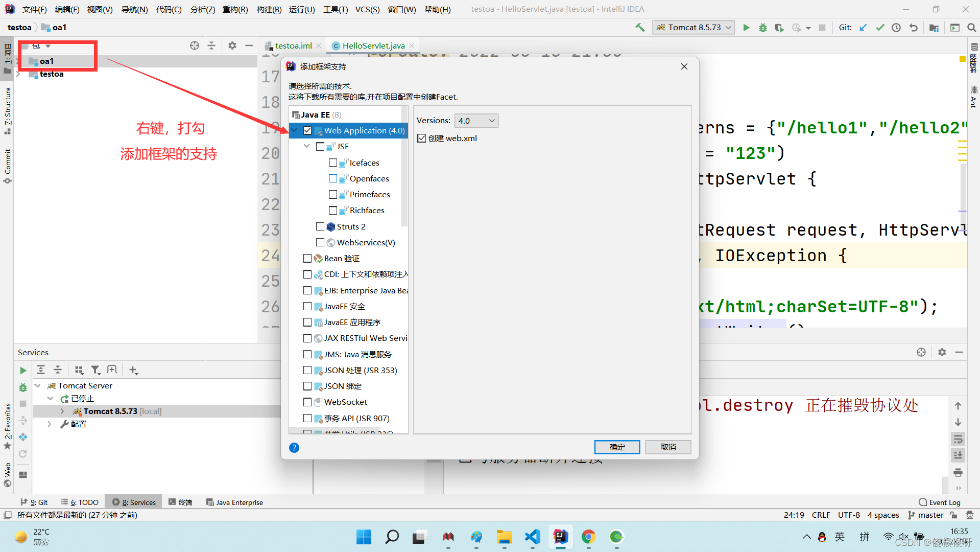980x552 pixels.
Task: Open the Event Log
Action: point(939,502)
